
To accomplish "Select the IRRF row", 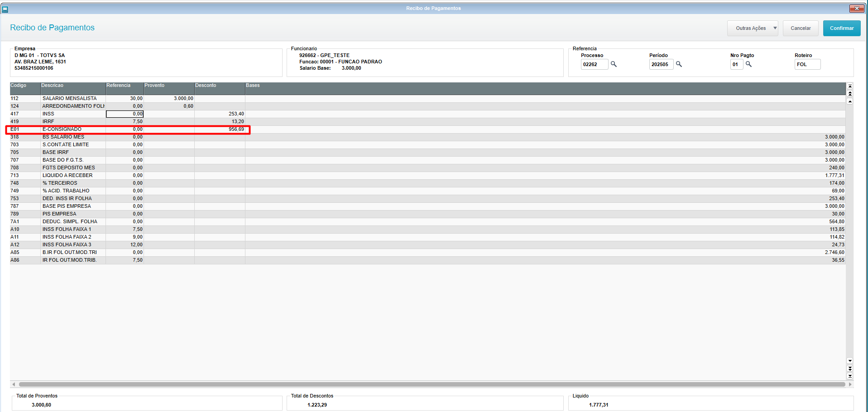I will [x=427, y=121].
